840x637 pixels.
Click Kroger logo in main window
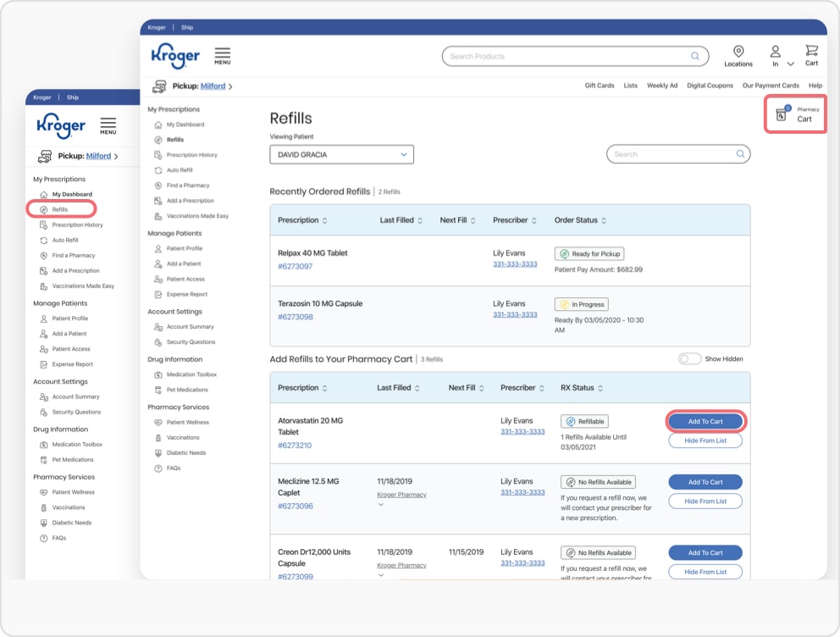(x=175, y=56)
